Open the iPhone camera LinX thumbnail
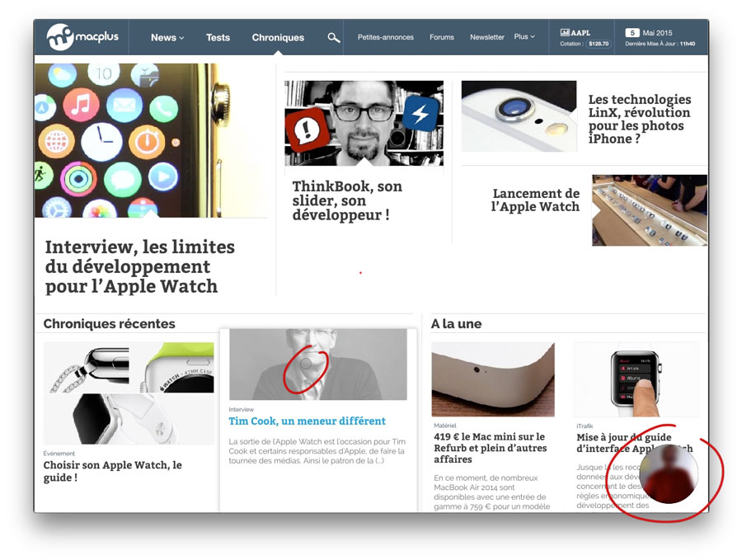Viewport: 742px width, 560px height. (519, 116)
